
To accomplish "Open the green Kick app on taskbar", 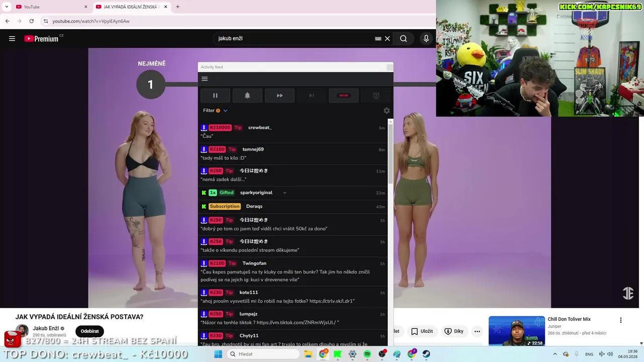I will point(338,354).
